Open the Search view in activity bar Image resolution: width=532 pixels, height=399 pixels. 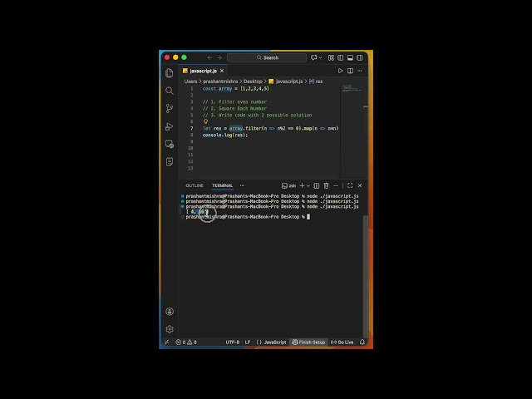(170, 91)
